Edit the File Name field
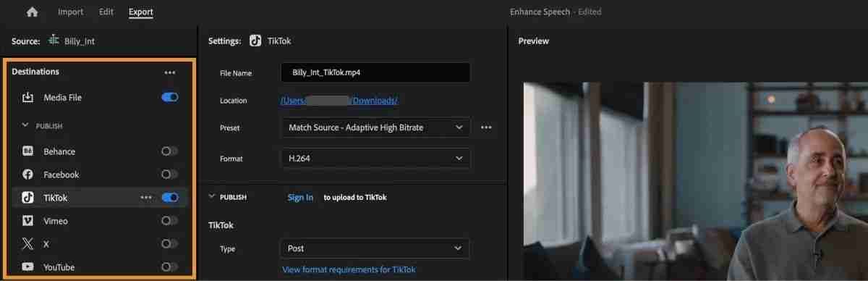The image size is (868, 281). pyautogui.click(x=375, y=72)
